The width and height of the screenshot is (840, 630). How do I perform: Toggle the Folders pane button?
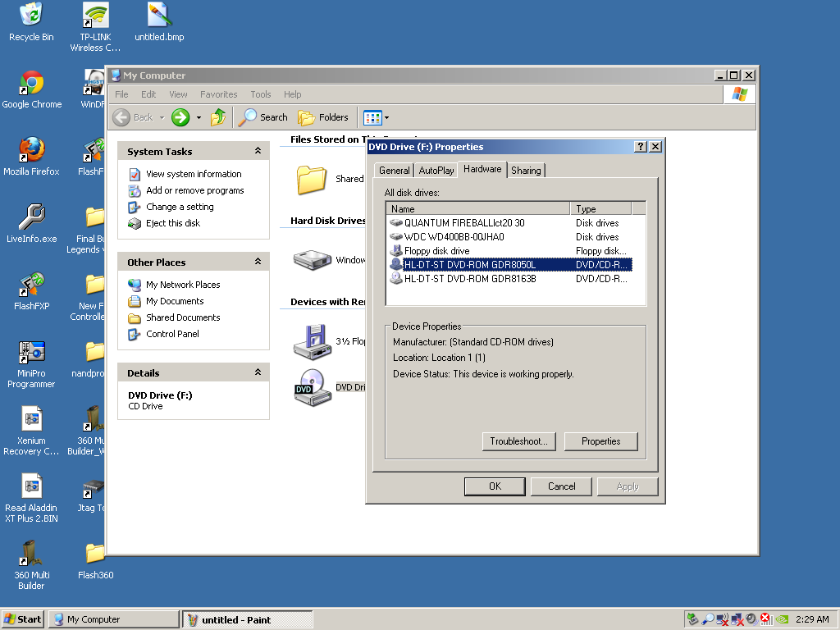point(323,117)
